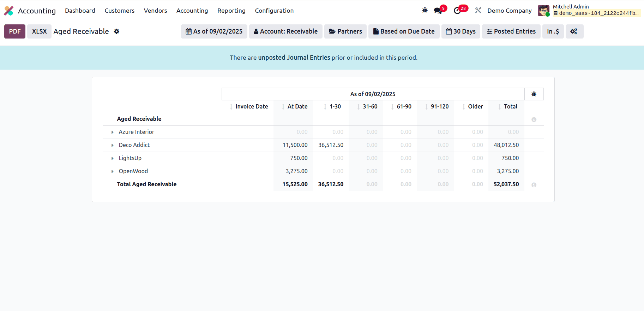Open the Partners filter dropdown
The width and height of the screenshot is (644, 311).
[345, 31]
